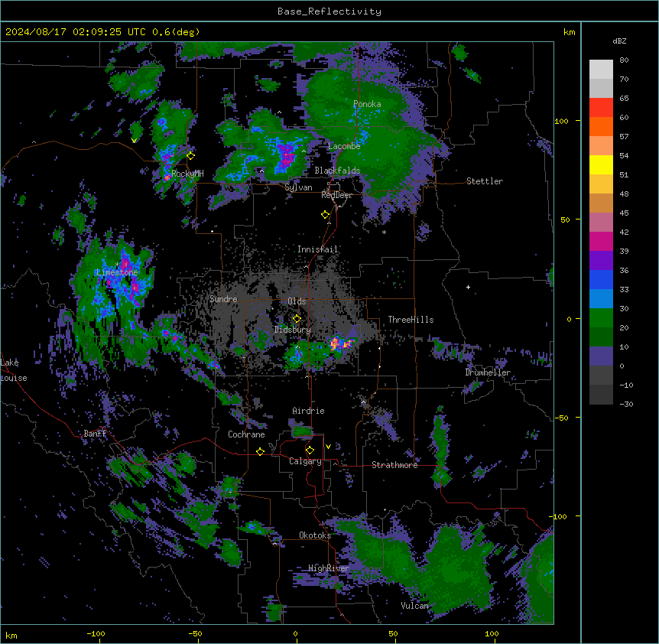Click the RockyMH label
Viewport: 659px width, 644px height.
(187, 174)
